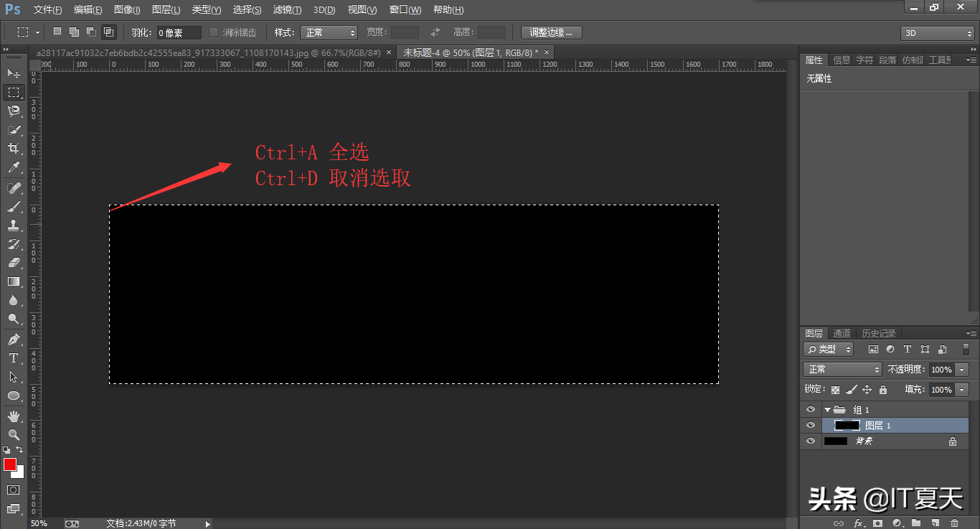This screenshot has width=980, height=529.
Task: Enable the 消除锯齿 checkbox
Action: (x=214, y=32)
